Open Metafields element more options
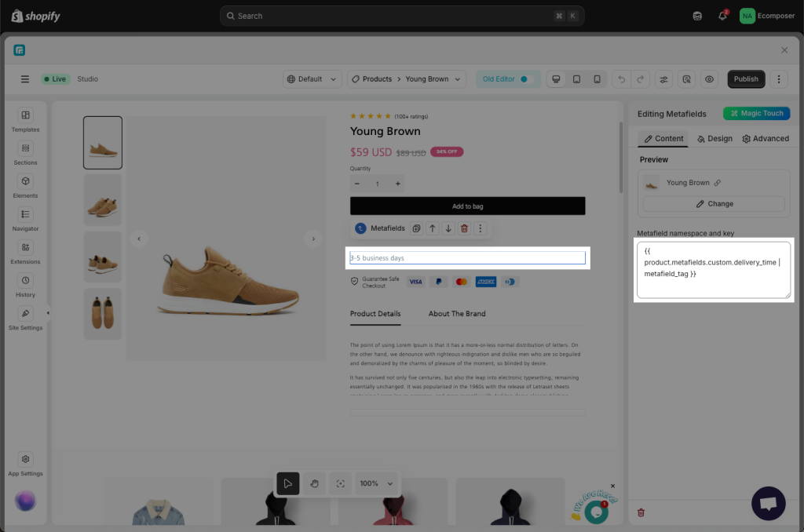This screenshot has height=532, width=804. (x=480, y=228)
